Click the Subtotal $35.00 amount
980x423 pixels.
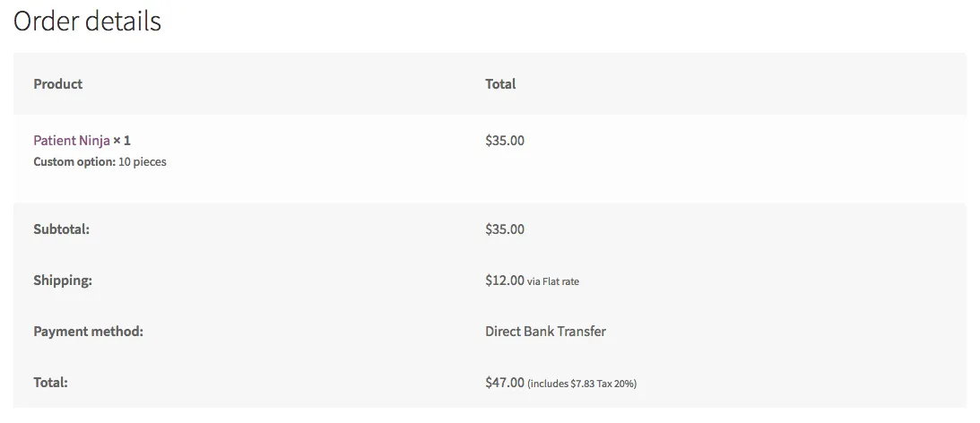504,229
